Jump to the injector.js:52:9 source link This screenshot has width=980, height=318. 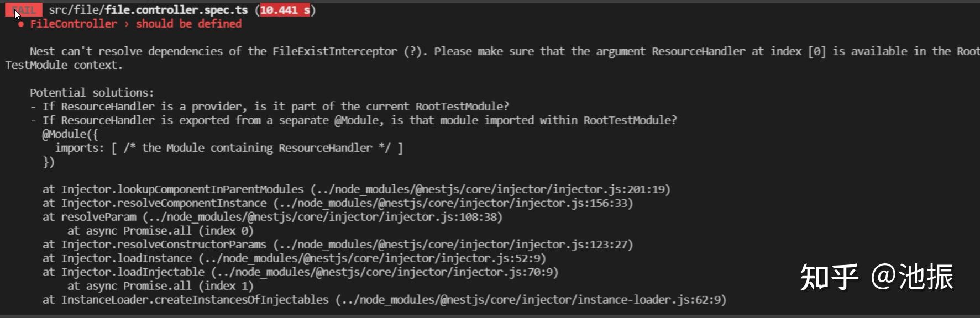click(x=372, y=258)
